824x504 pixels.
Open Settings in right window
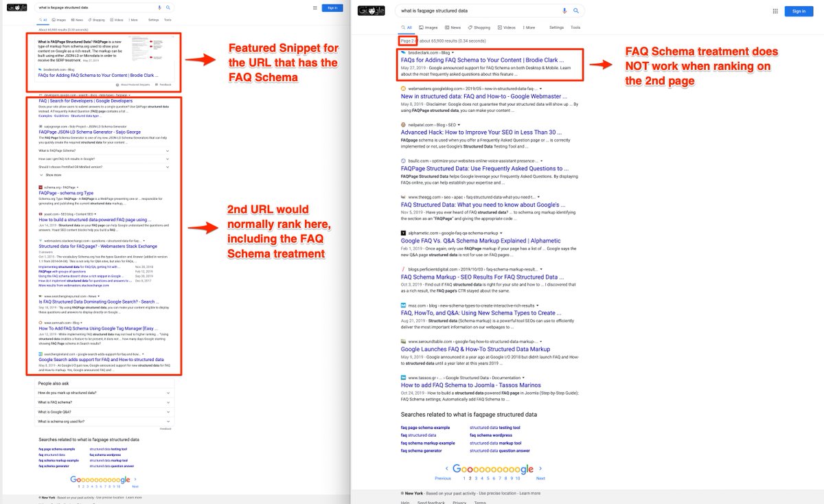point(556,27)
